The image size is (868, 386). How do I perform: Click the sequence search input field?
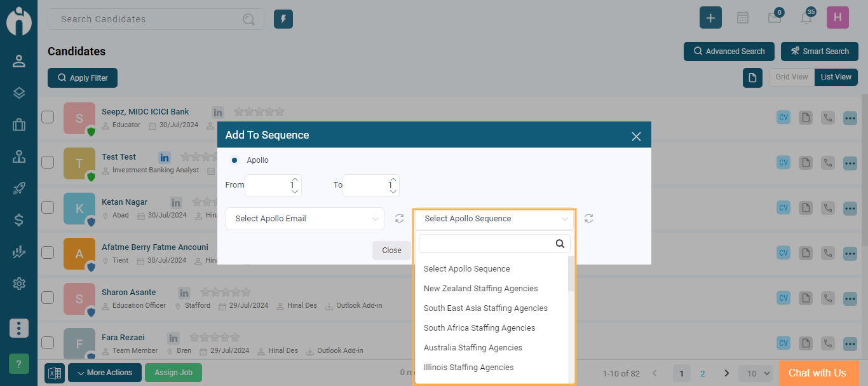[487, 243]
